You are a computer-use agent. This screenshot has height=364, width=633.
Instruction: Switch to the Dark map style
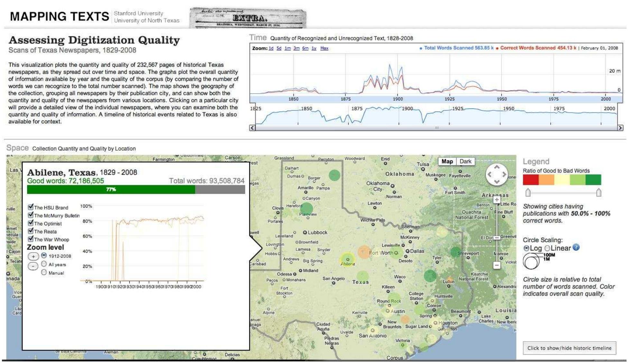tap(465, 162)
